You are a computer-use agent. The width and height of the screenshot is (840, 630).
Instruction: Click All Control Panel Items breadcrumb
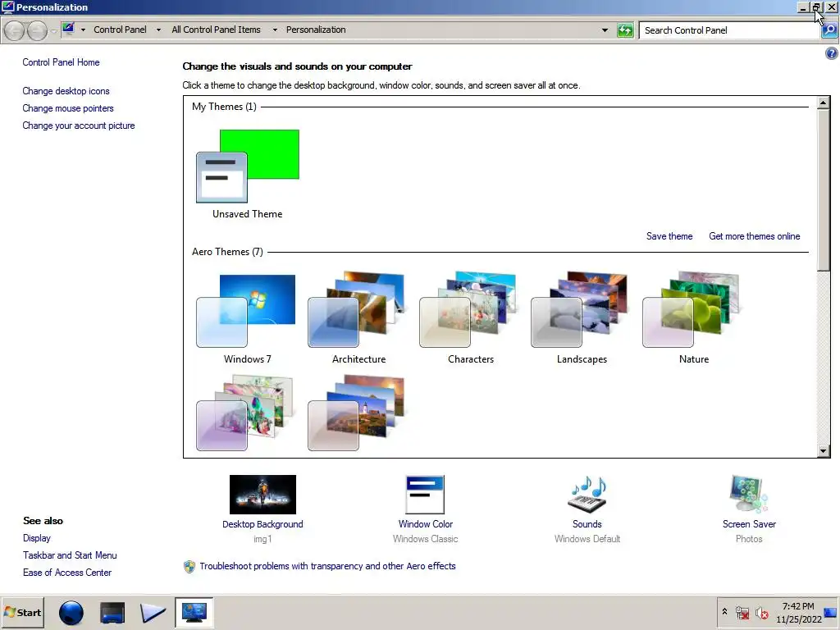click(x=216, y=30)
